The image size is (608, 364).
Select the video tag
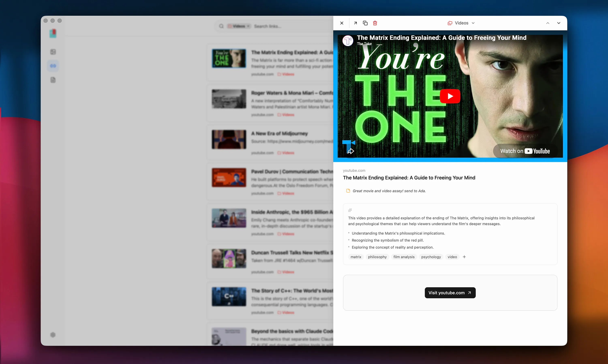point(452,257)
